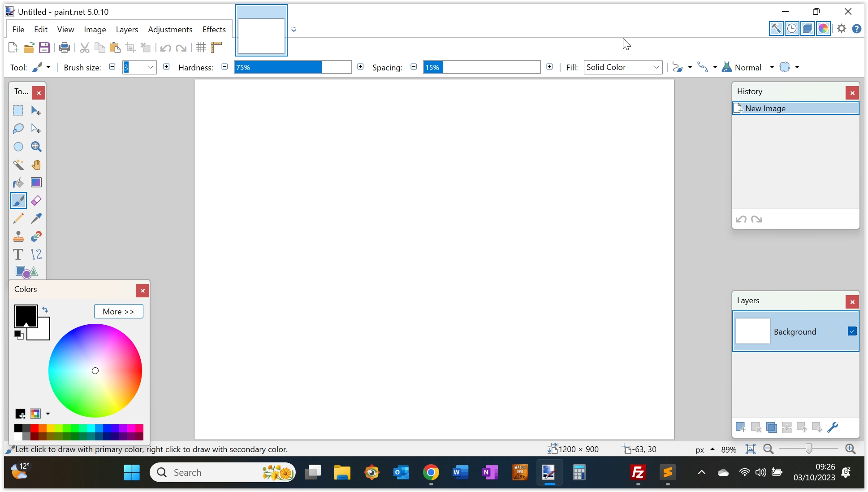868x492 pixels.
Task: Open the blend mode dropdown showing Normal
Action: [x=772, y=67]
